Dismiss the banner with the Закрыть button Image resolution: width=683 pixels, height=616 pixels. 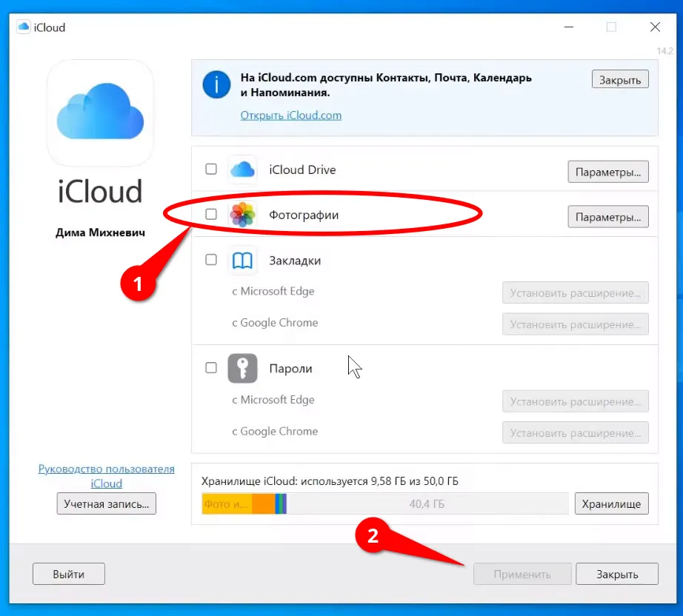coord(620,78)
